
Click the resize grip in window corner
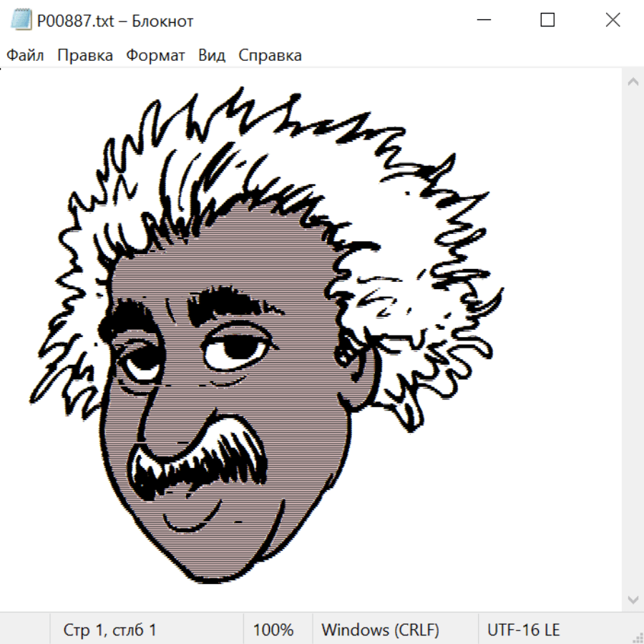637,637
